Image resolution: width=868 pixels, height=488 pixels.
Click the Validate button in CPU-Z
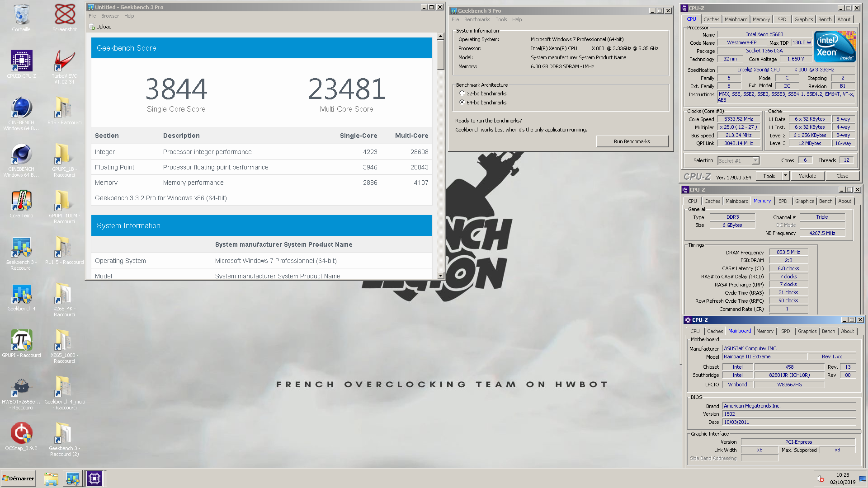(x=807, y=176)
